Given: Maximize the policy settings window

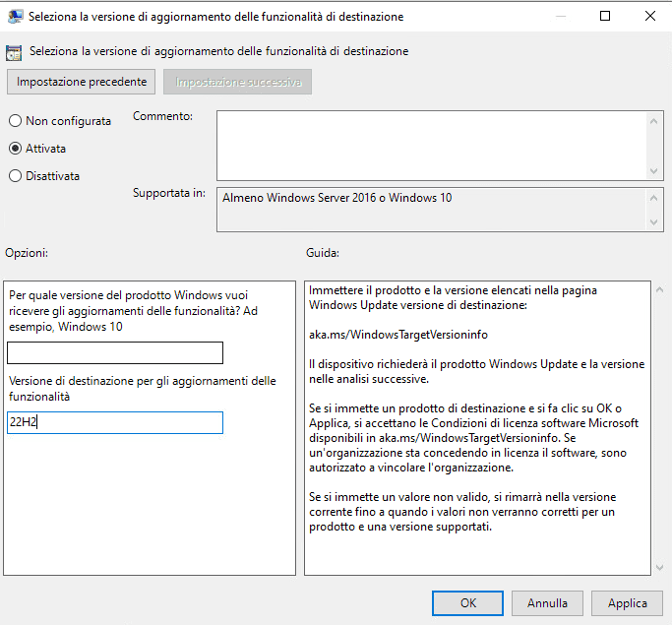Looking at the screenshot, I should [605, 17].
